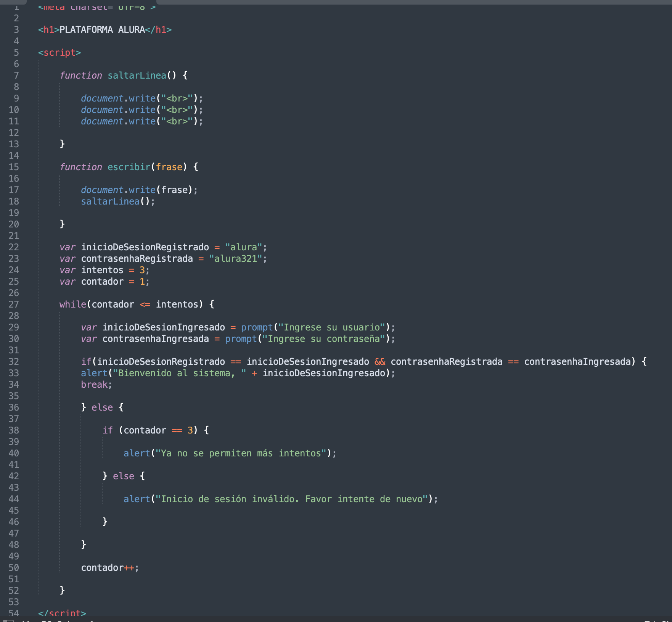Viewport: 672px width, 622px height.
Task: Place cursor on document.write at line 11
Action: (x=118, y=121)
